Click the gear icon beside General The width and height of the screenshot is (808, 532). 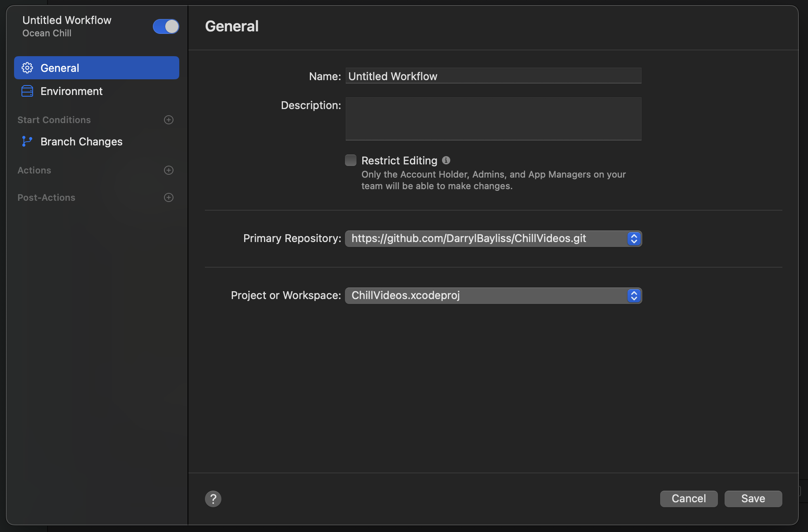(27, 68)
